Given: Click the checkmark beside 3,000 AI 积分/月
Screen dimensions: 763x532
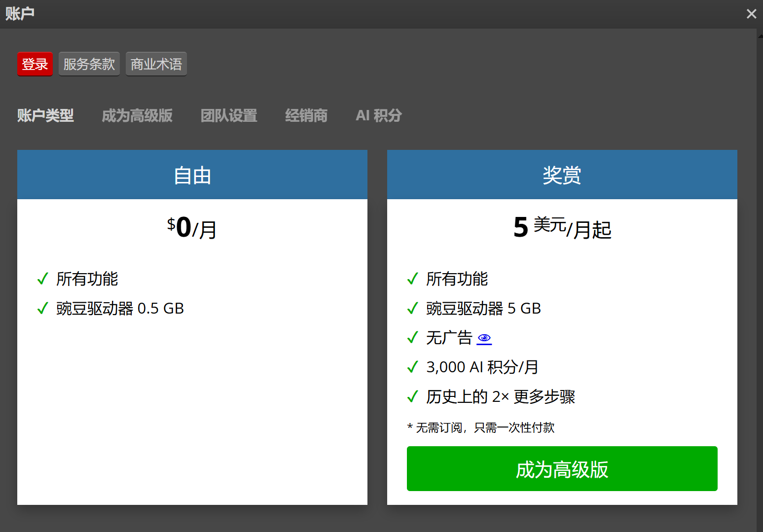Looking at the screenshot, I should [x=413, y=367].
